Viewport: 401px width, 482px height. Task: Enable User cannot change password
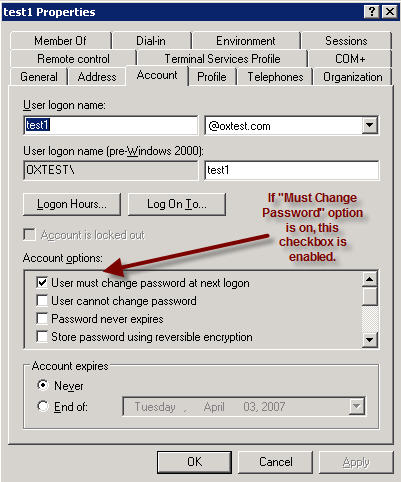point(42,301)
